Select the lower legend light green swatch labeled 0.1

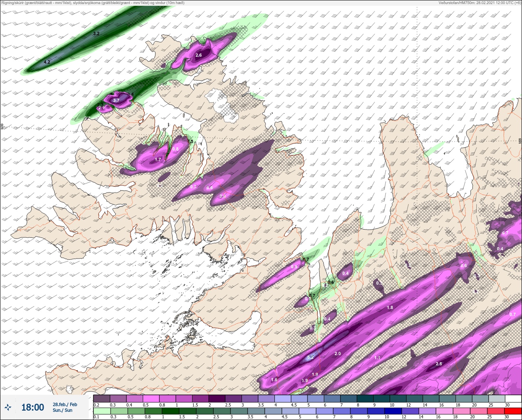tap(102, 411)
